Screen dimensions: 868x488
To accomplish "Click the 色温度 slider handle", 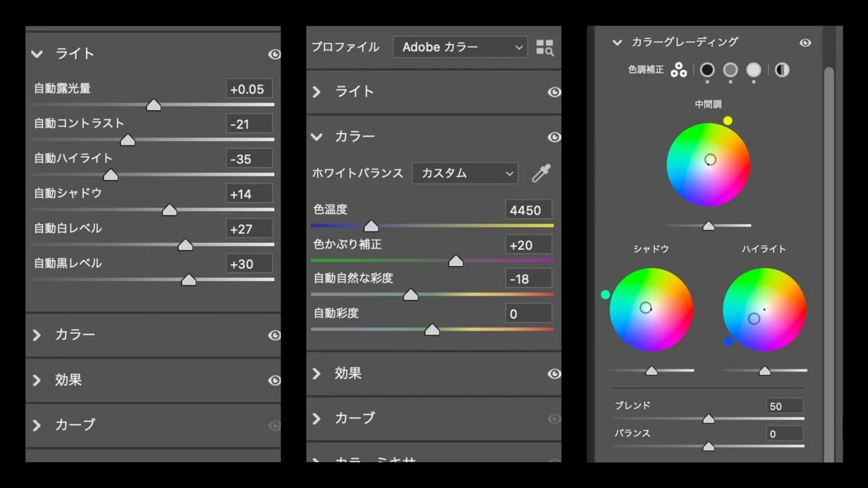I will 371,226.
